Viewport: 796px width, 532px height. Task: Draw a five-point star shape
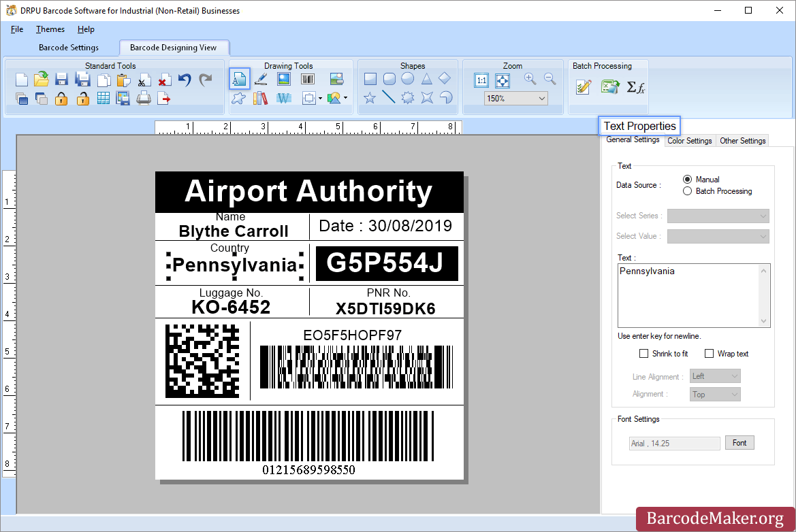(370, 97)
